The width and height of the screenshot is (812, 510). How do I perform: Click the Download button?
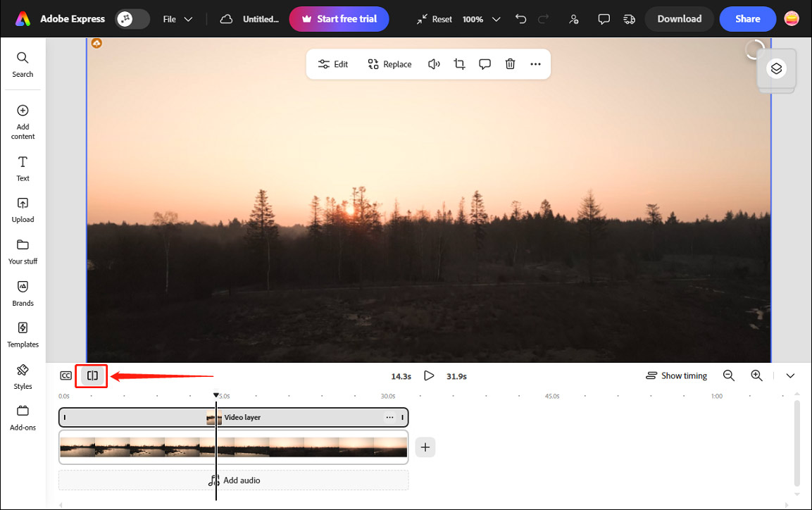tap(680, 19)
